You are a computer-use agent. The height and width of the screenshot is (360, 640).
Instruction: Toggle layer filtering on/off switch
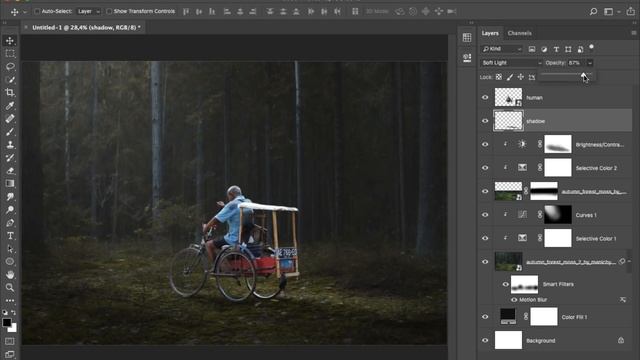(591, 48)
